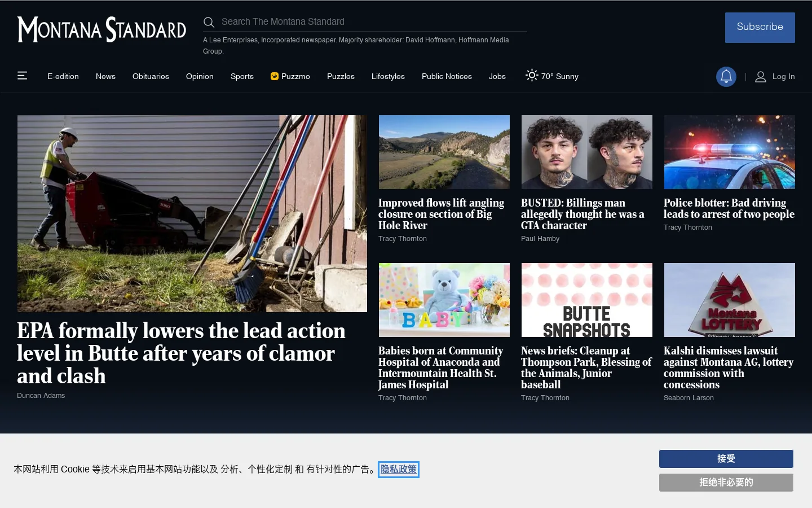Click the Subscribe button

pos(760,27)
